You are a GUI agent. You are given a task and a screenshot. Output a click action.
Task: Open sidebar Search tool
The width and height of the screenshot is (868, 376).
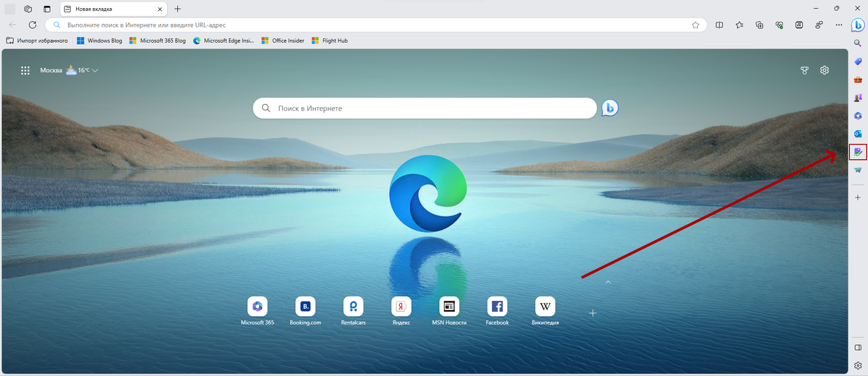coord(858,43)
